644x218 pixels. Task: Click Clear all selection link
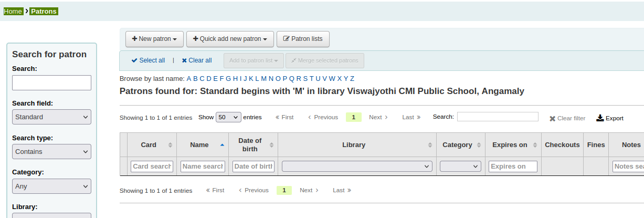click(x=197, y=60)
